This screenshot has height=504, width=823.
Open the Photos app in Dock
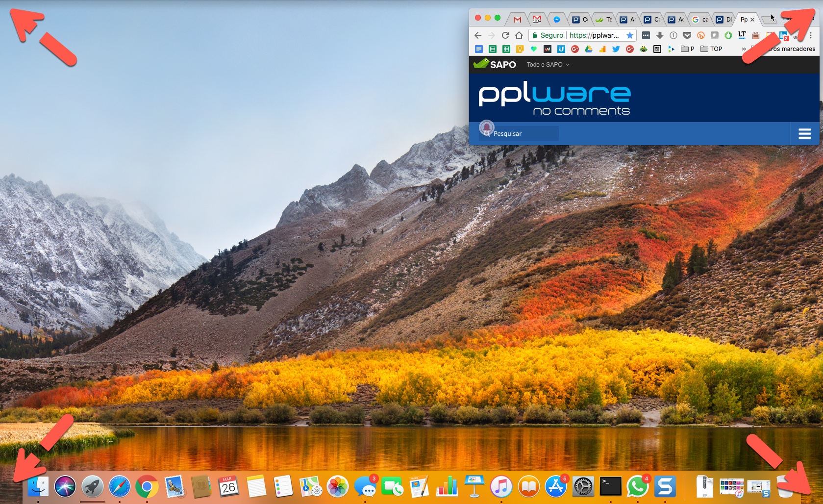(338, 487)
